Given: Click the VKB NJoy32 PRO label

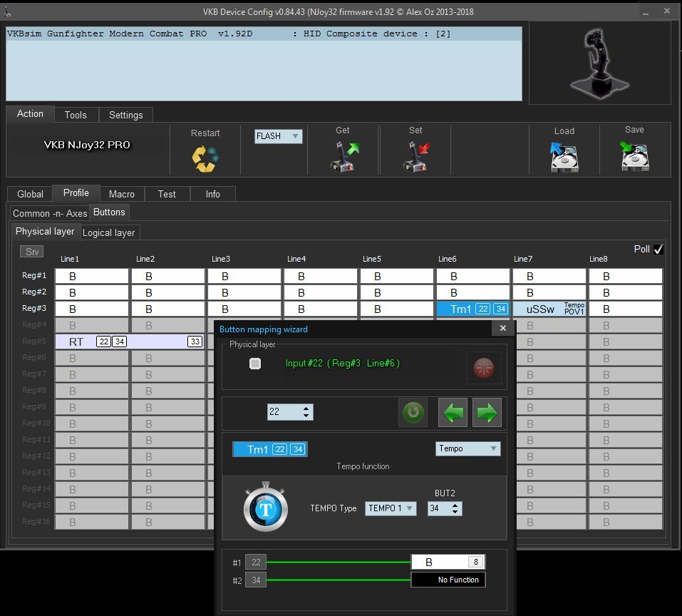Looking at the screenshot, I should click(x=87, y=145).
